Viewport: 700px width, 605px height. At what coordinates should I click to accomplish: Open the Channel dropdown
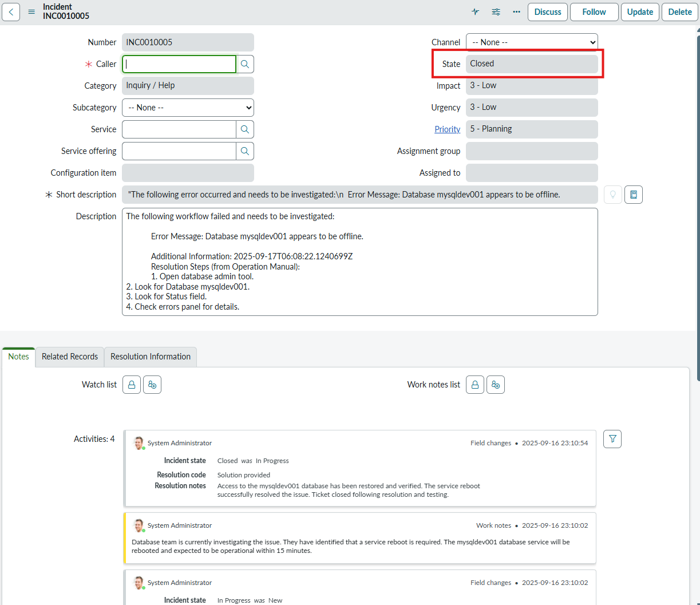pos(532,42)
